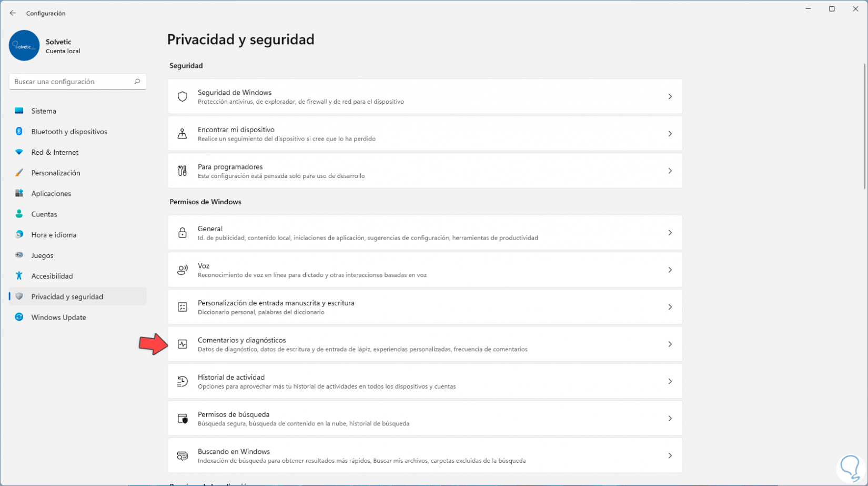Go back using the arrow button
Viewport: 868px width, 486px height.
pyautogui.click(x=13, y=13)
